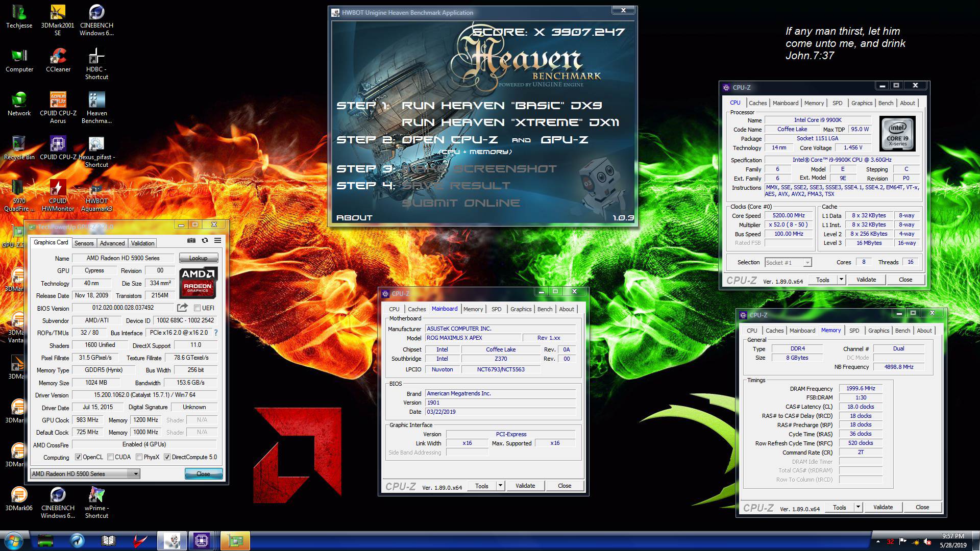Open the Techjesse desktop folder

click(x=19, y=16)
